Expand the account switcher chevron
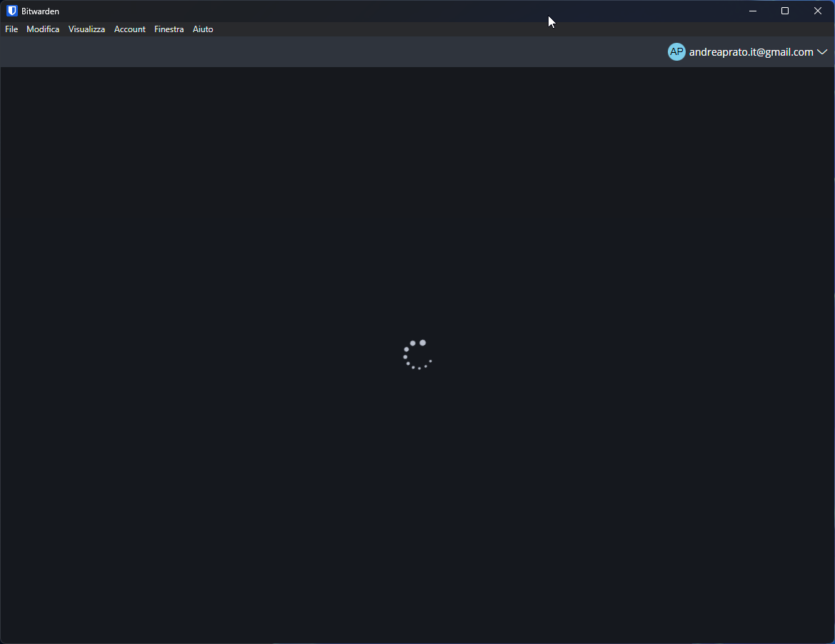 (822, 51)
